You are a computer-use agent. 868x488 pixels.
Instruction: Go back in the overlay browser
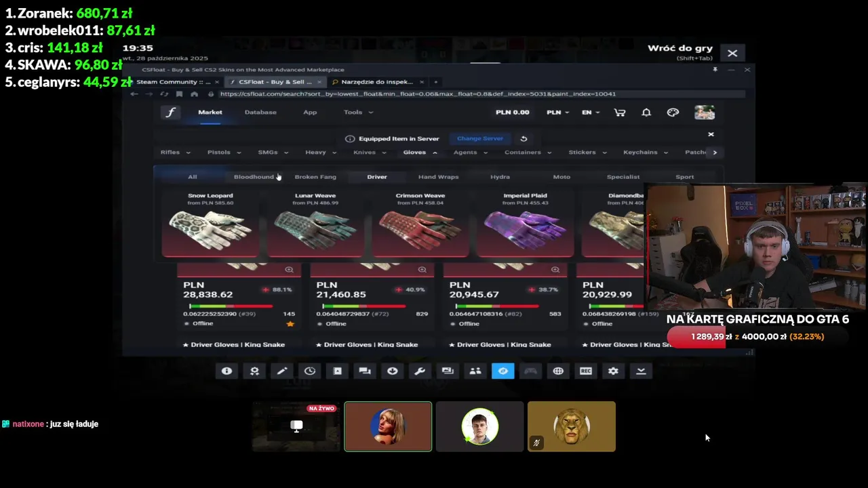pyautogui.click(x=134, y=94)
